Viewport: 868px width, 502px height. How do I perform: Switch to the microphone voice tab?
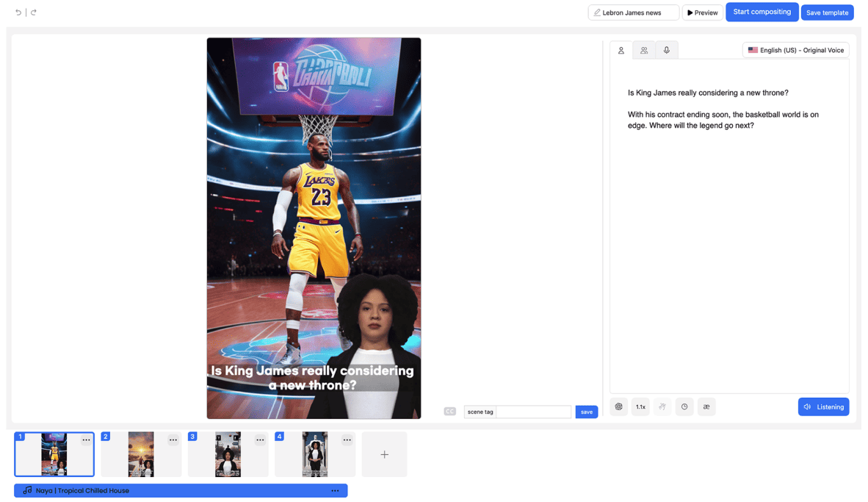tap(667, 51)
